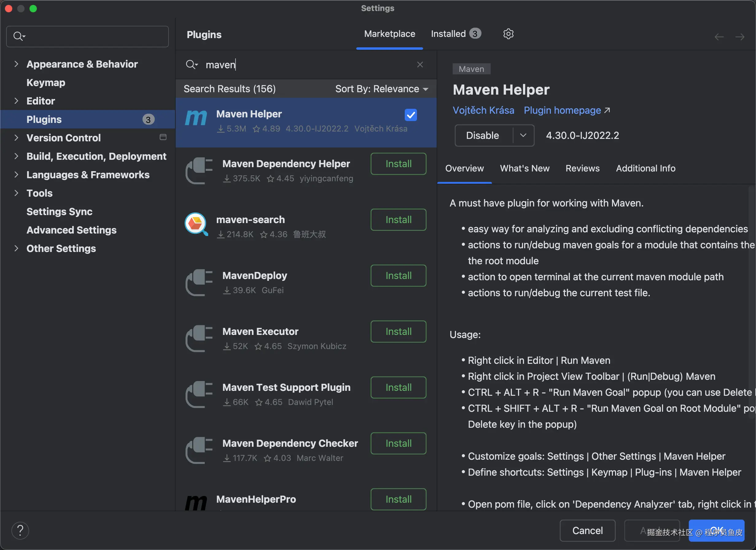
Task: Expand the Tools settings section
Action: coord(16,193)
